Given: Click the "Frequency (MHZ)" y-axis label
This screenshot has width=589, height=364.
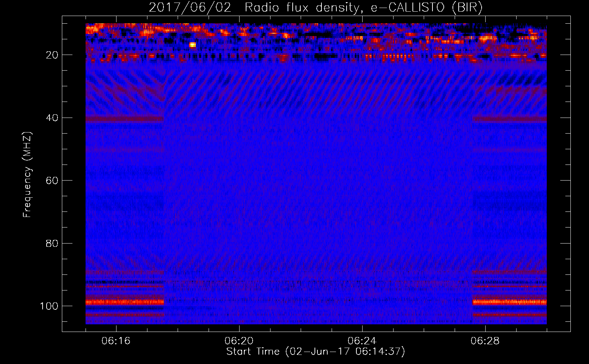Looking at the screenshot, I should click(27, 175).
